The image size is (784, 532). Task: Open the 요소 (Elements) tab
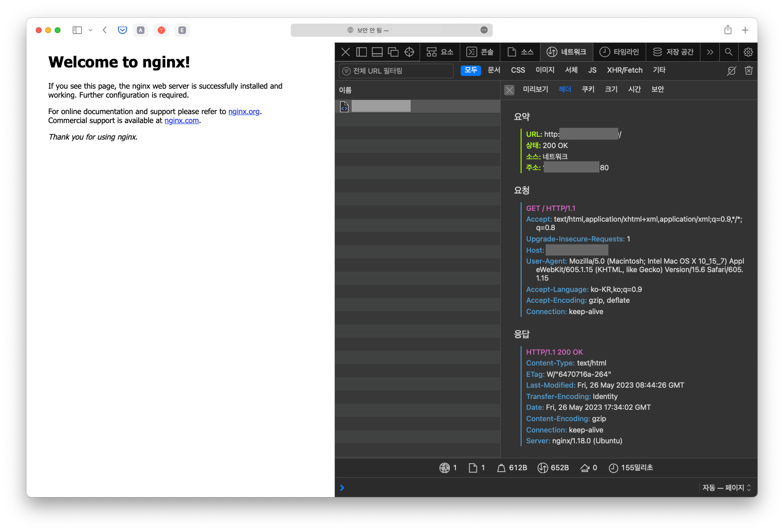tap(439, 52)
